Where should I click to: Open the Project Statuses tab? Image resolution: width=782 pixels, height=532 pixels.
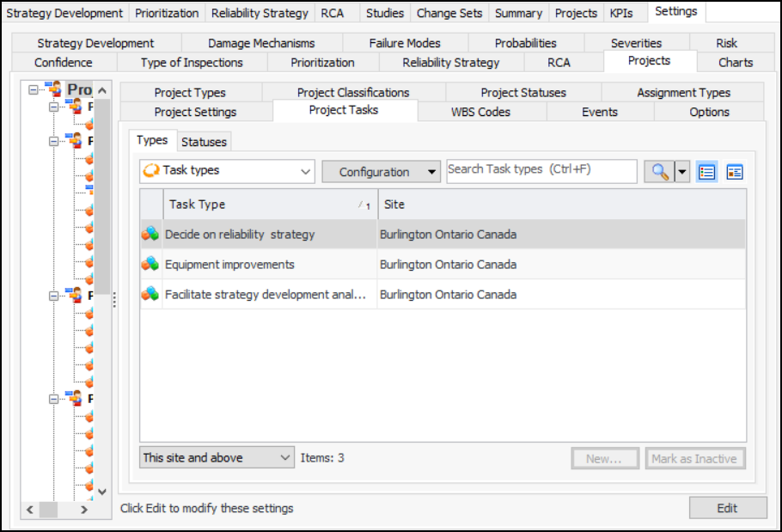(523, 92)
